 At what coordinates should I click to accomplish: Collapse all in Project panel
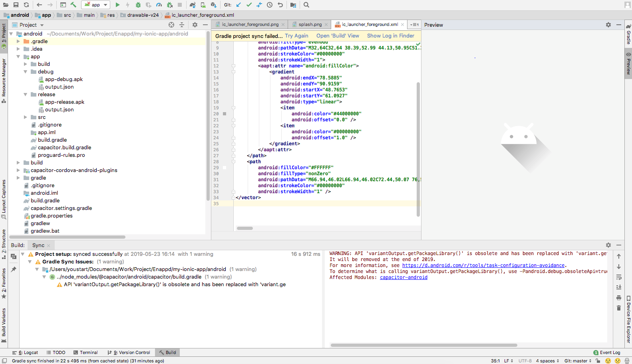[x=182, y=25]
